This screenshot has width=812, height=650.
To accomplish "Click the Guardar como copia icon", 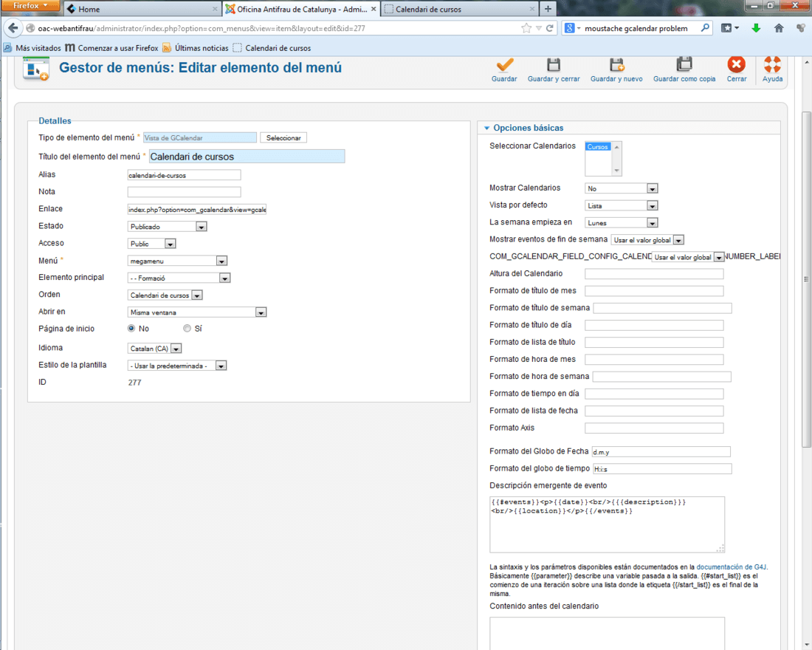I will tap(684, 65).
